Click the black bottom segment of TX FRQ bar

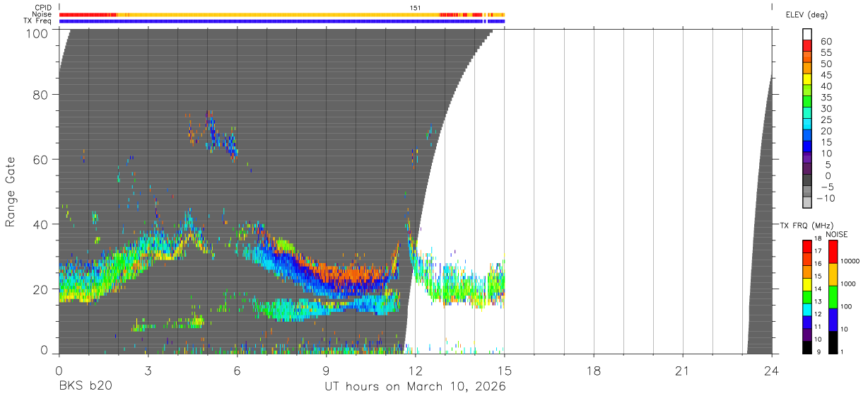pos(807,348)
